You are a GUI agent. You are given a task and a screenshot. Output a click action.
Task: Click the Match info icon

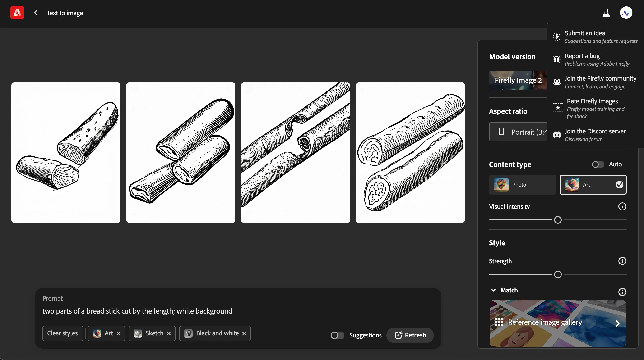click(622, 292)
